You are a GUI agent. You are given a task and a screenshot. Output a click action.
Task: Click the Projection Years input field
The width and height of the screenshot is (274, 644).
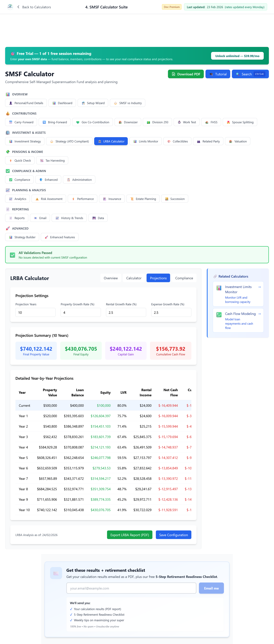pyautogui.click(x=35, y=312)
